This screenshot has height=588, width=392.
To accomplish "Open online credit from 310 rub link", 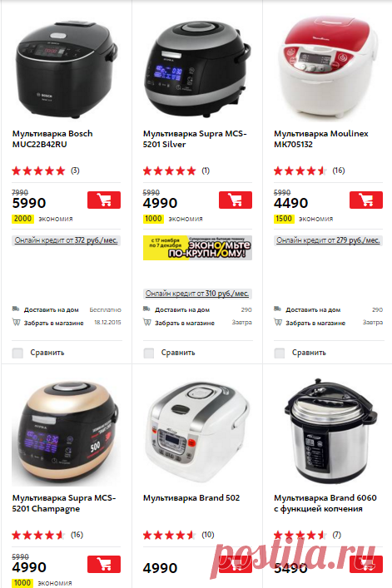I will [197, 294].
